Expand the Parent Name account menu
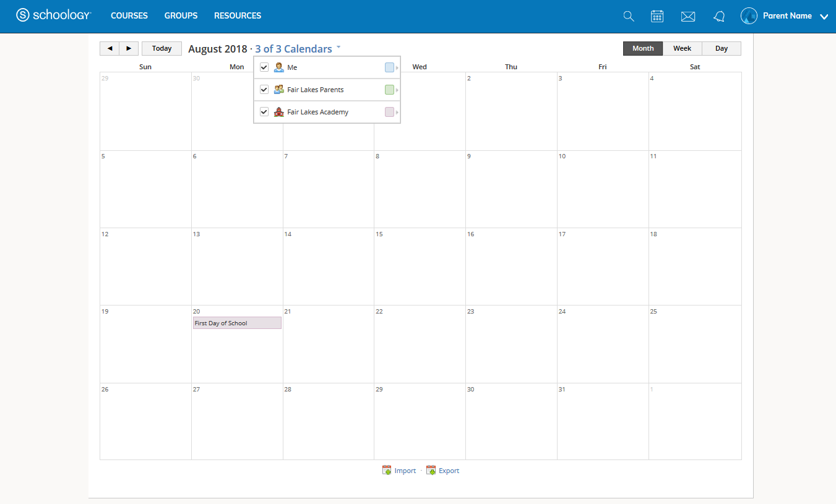The image size is (836, 504). click(x=824, y=17)
